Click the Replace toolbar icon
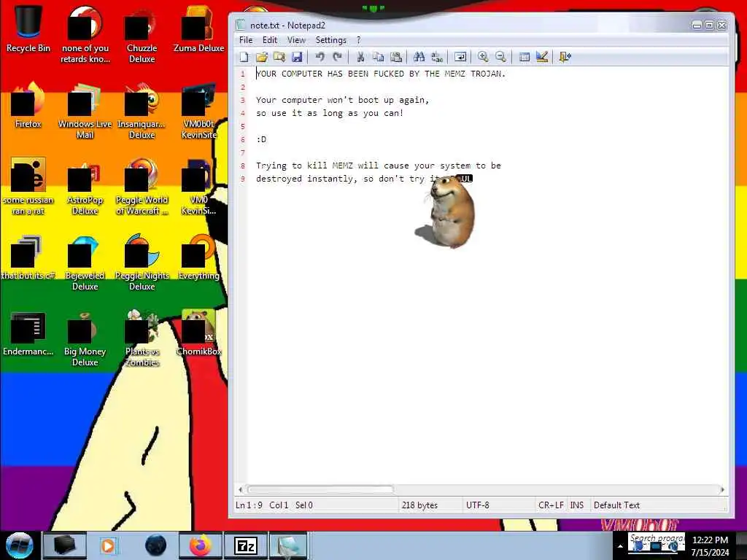 437,57
